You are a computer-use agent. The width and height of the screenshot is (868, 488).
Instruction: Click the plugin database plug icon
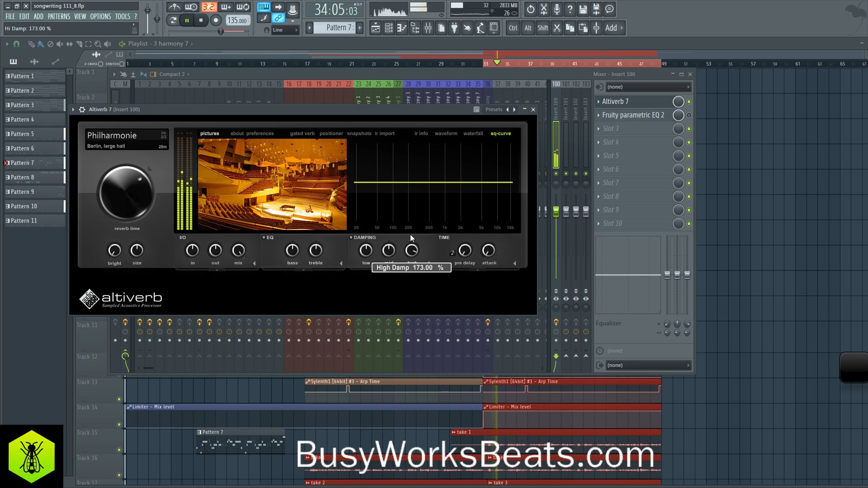[x=454, y=28]
